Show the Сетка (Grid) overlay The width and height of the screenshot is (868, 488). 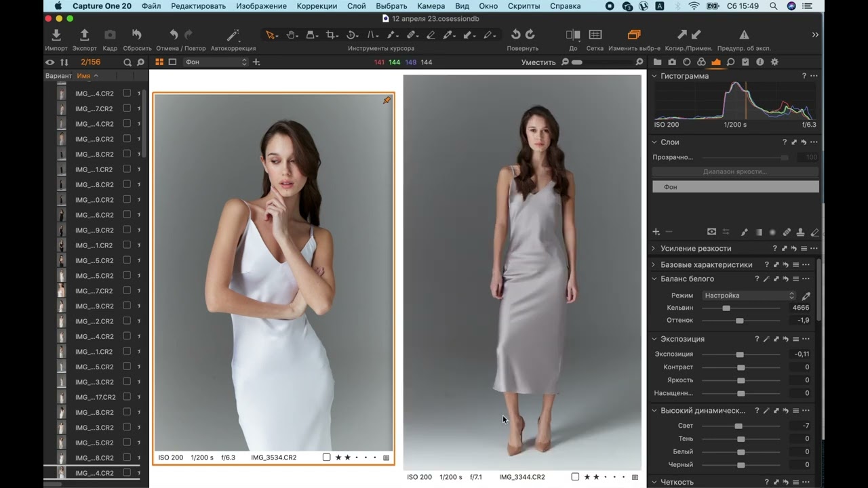[x=595, y=35]
